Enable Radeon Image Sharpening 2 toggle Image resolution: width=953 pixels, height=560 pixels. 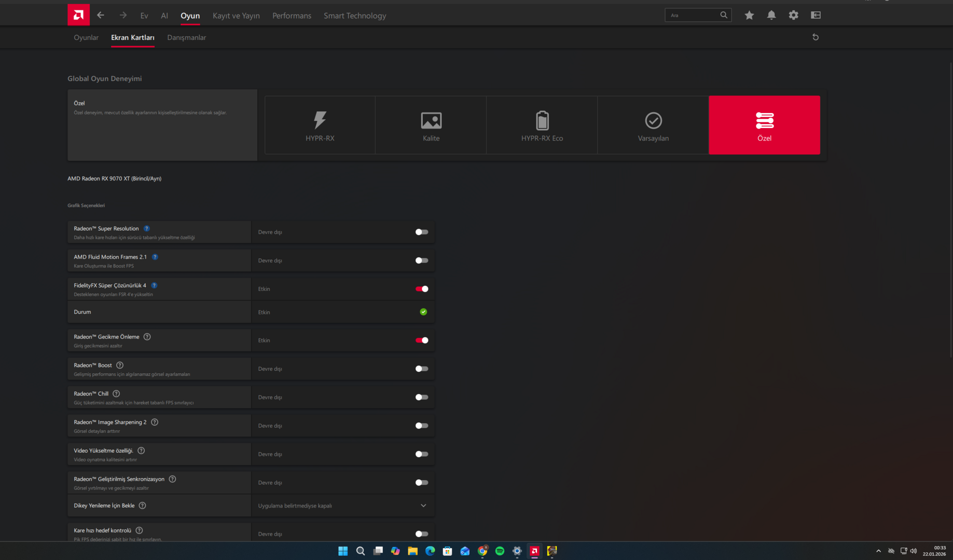[422, 426]
